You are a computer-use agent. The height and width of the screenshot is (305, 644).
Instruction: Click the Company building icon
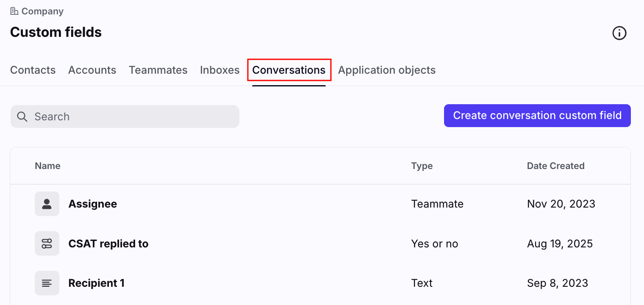(14, 11)
